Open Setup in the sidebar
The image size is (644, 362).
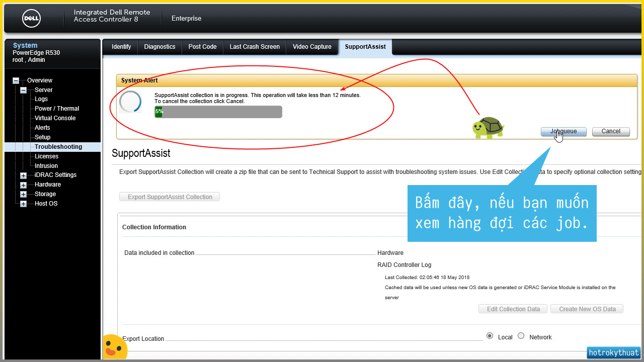point(43,137)
